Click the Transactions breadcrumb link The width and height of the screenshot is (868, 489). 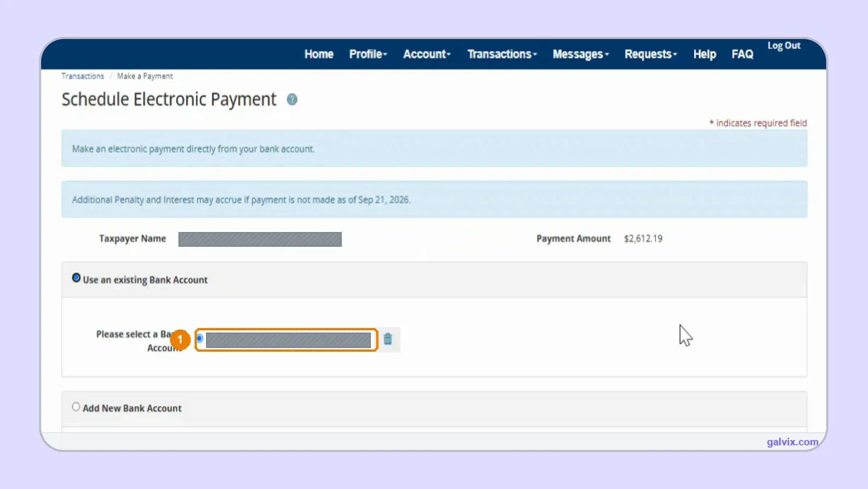(x=83, y=76)
